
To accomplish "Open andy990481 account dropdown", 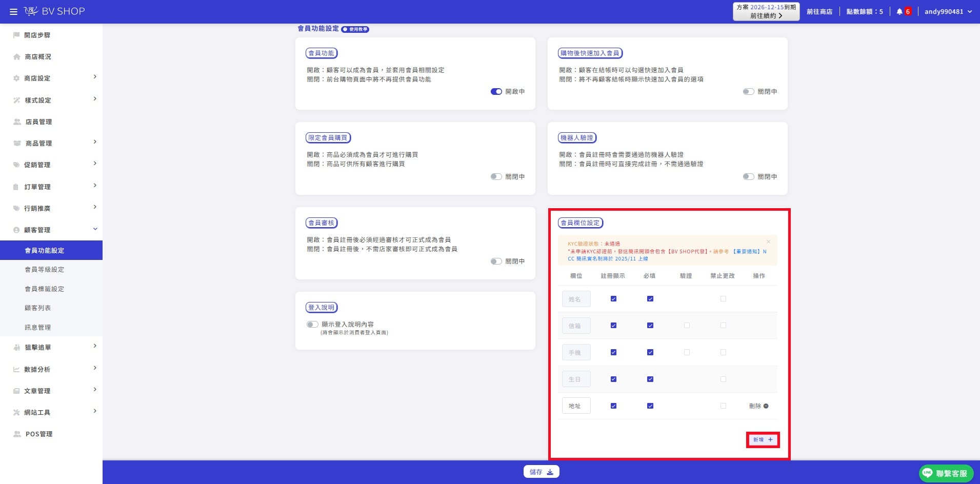I will pos(948,11).
